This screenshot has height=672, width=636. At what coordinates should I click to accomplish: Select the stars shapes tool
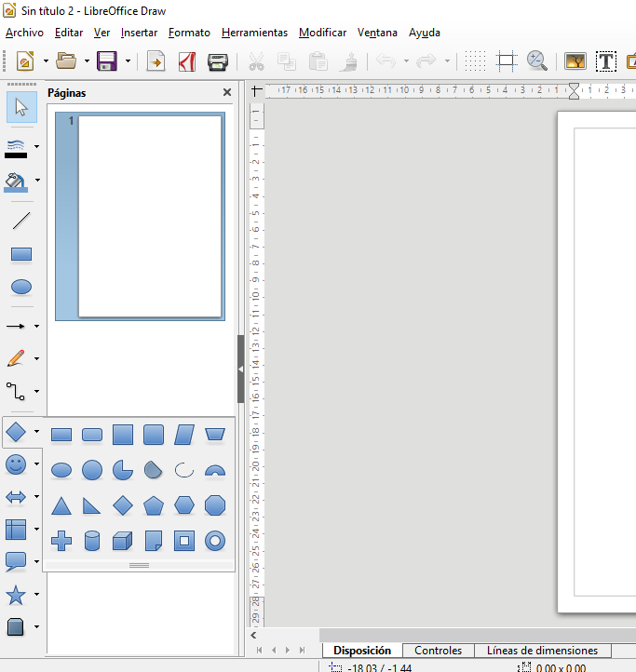tap(16, 595)
